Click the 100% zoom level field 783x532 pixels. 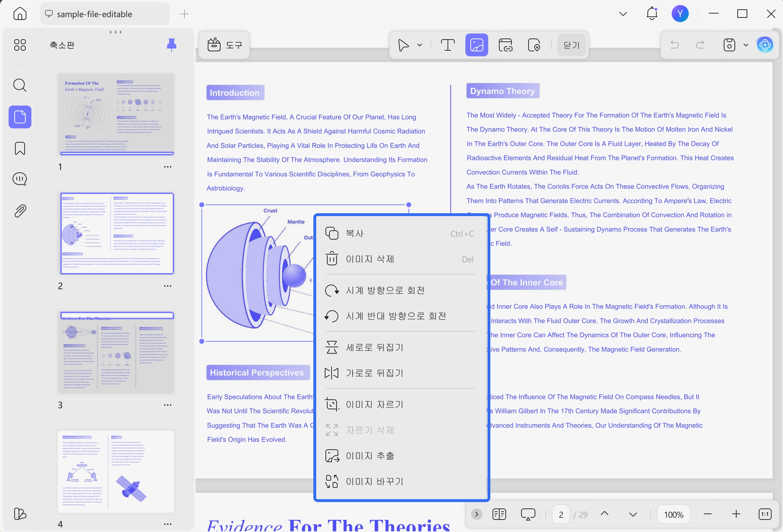click(673, 515)
